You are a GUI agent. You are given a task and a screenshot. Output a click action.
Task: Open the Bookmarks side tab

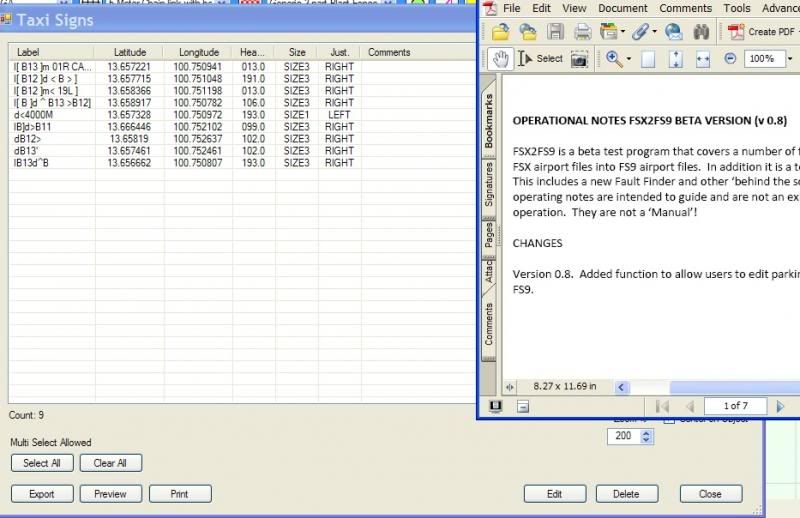(x=489, y=122)
